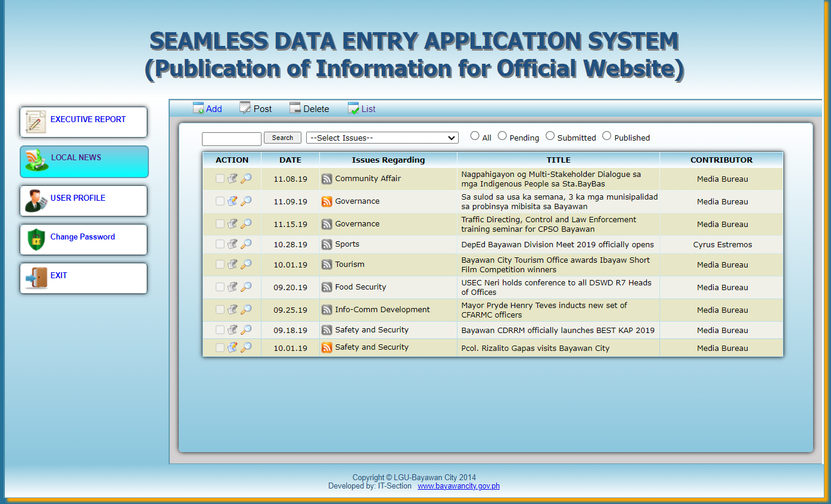Screen dimensions: 831x504
Task: Click the TITLE column header
Action: [x=558, y=160]
